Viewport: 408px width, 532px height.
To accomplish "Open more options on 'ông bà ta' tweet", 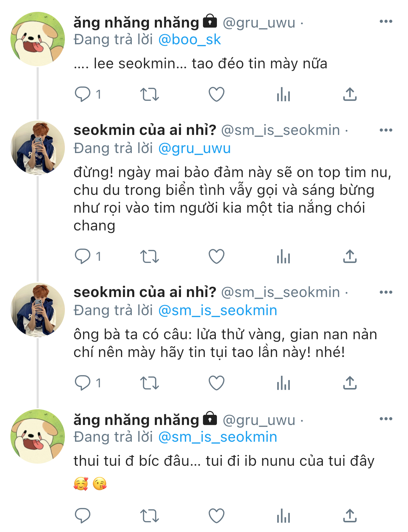I will pos(386,292).
